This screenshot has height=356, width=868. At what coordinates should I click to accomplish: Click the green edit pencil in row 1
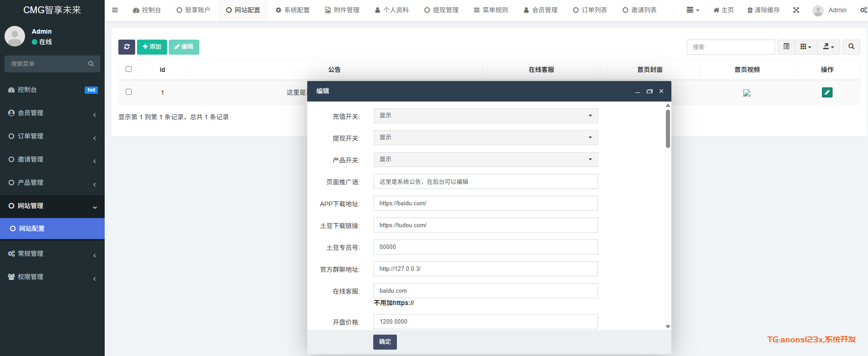[x=827, y=92]
